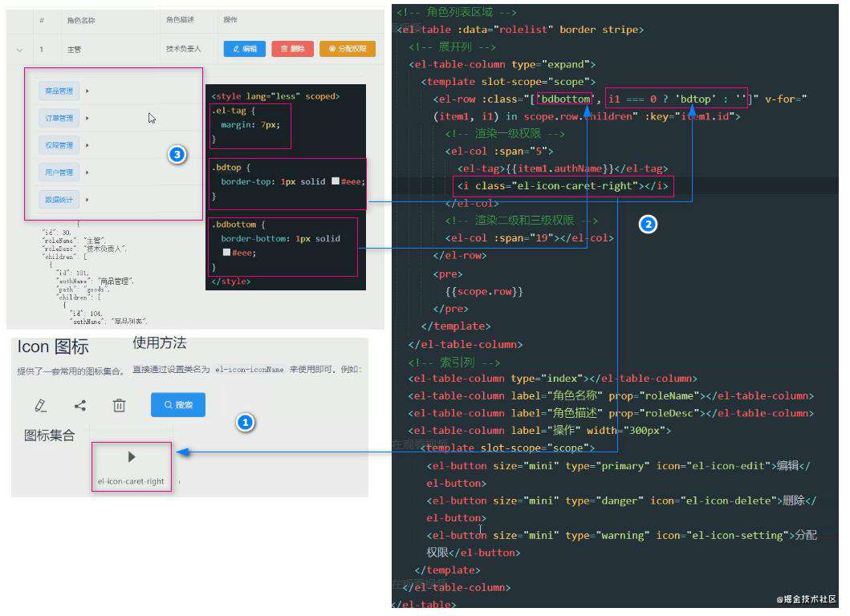Image resolution: width=850 pixels, height=616 pixels.
Task: Click the el-icon-caret-right triangle icon
Action: (131, 456)
